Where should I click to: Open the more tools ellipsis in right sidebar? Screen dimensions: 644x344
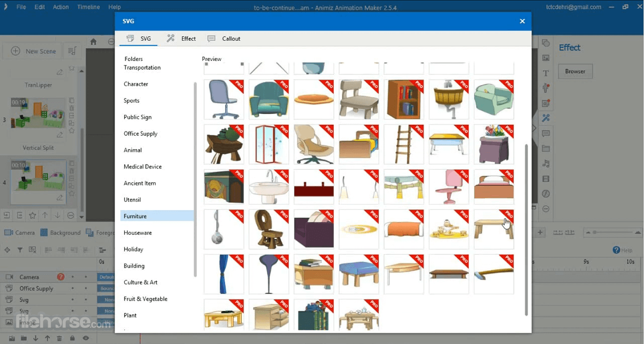[x=546, y=209]
